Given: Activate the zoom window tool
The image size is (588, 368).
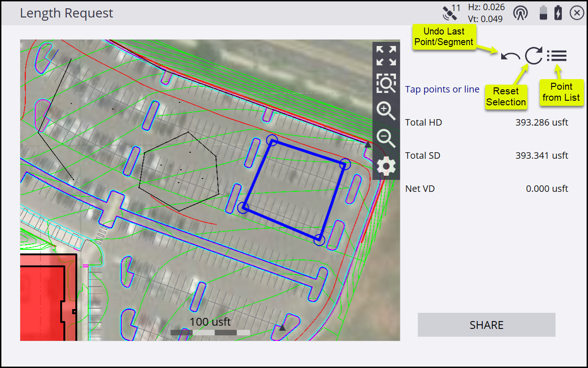Looking at the screenshot, I should click(x=386, y=83).
